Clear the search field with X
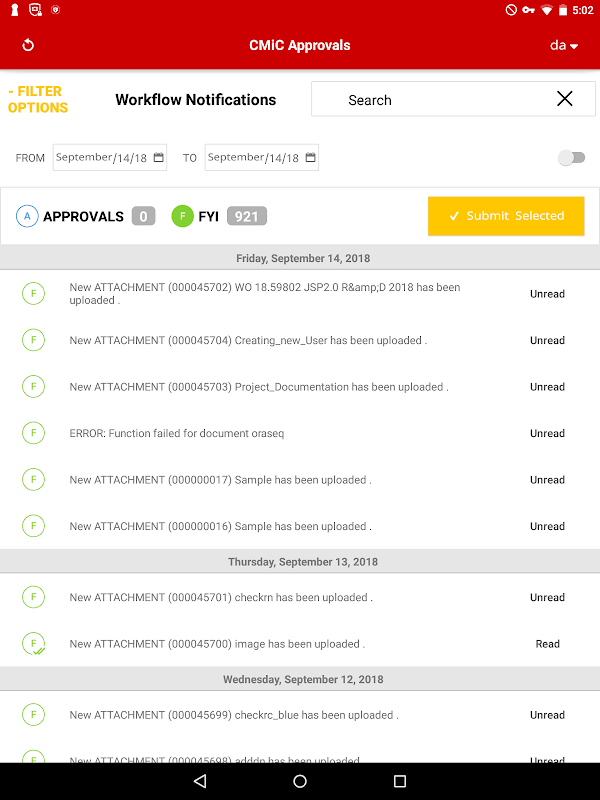 [x=565, y=99]
